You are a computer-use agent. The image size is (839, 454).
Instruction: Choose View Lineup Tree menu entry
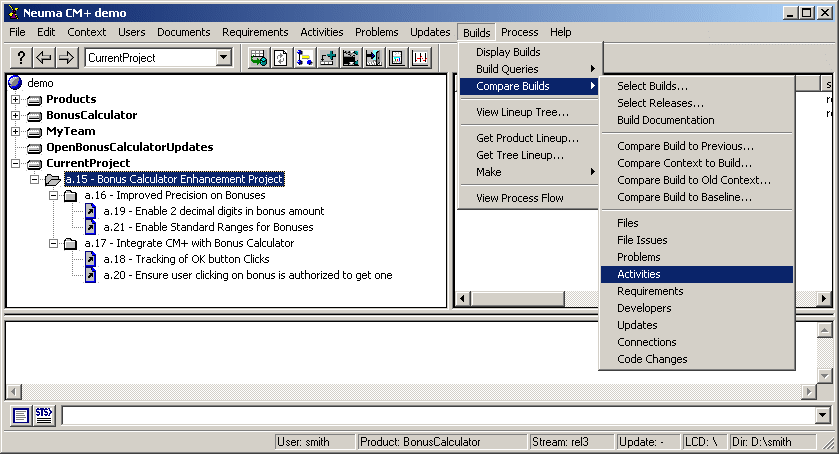click(529, 112)
